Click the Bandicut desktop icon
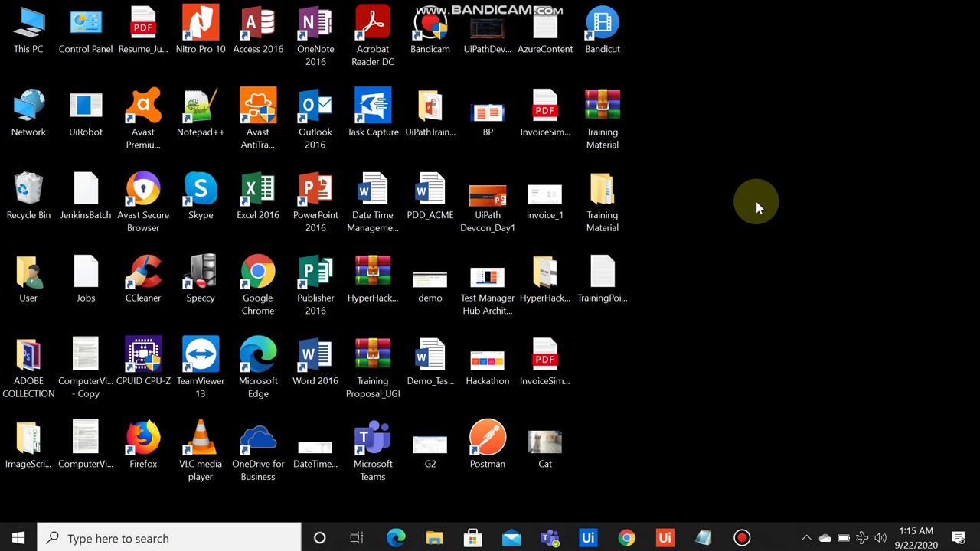This screenshot has width=980, height=551. (603, 31)
